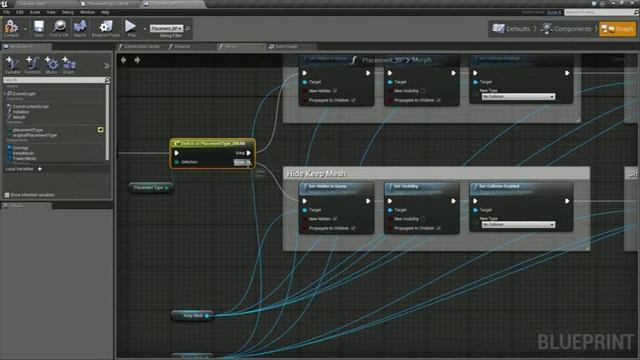This screenshot has width=640, height=360.
Task: Click Target pin of Set Collision Enabled in Hide Keep Mesh
Action: click(475, 210)
